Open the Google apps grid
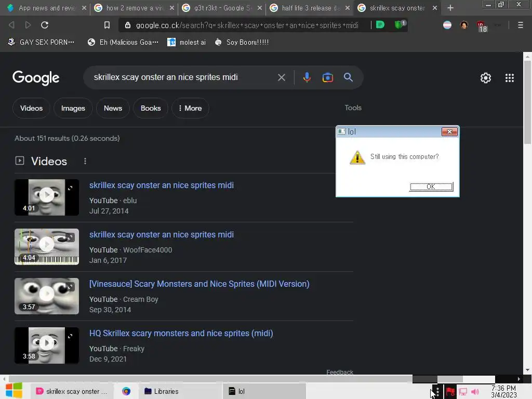Image resolution: width=532 pixels, height=399 pixels. tap(509, 78)
